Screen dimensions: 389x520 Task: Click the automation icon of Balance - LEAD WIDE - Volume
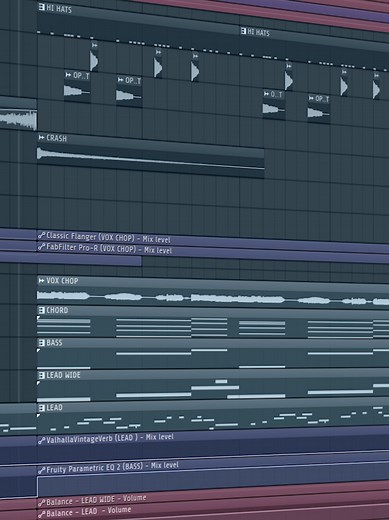pos(42,503)
